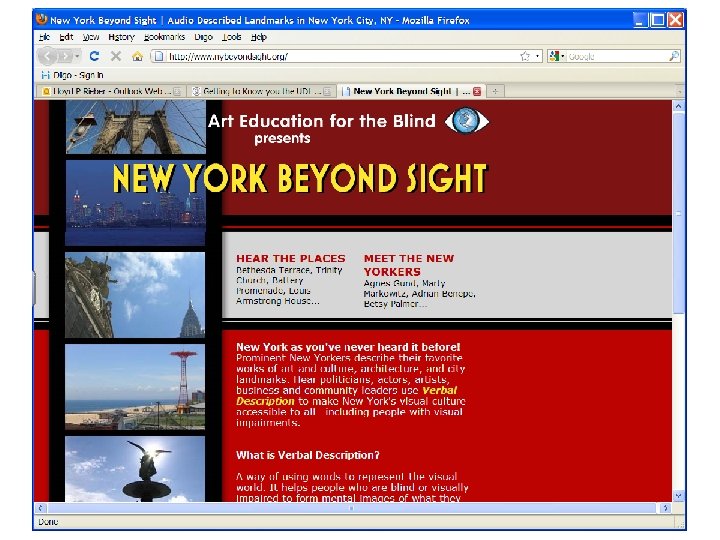Screen dimensions: 720x540
Task: Switch to the Outlook Web tab
Action: pyautogui.click(x=110, y=91)
